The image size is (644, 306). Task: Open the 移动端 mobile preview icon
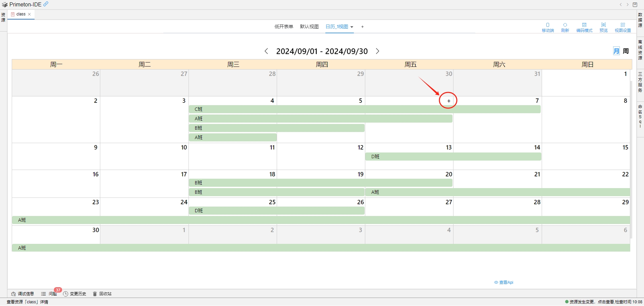[548, 27]
